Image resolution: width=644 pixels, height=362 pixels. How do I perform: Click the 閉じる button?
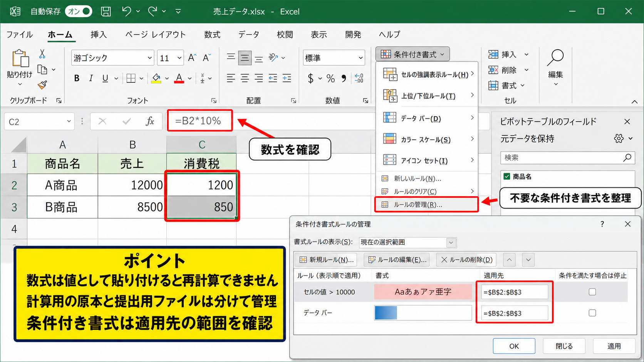(564, 346)
